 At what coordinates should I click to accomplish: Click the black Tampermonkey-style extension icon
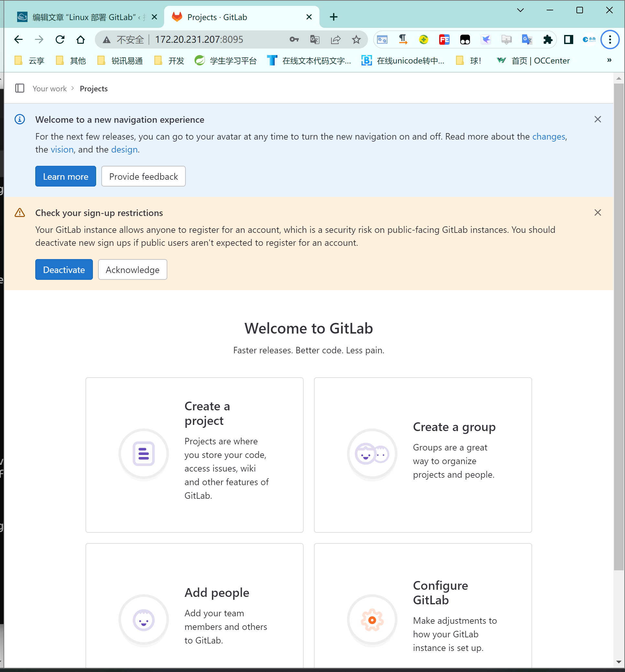click(465, 40)
